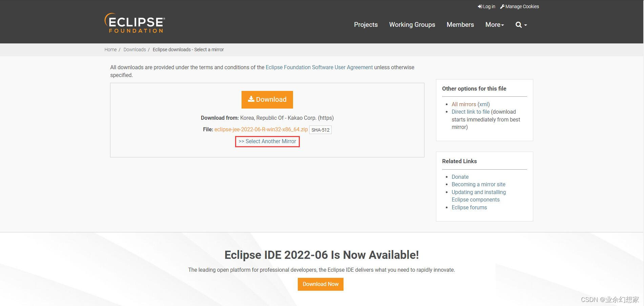Screen dimensions: 644x306
Task: Click the 'Related Links' heading
Action: [459, 161]
